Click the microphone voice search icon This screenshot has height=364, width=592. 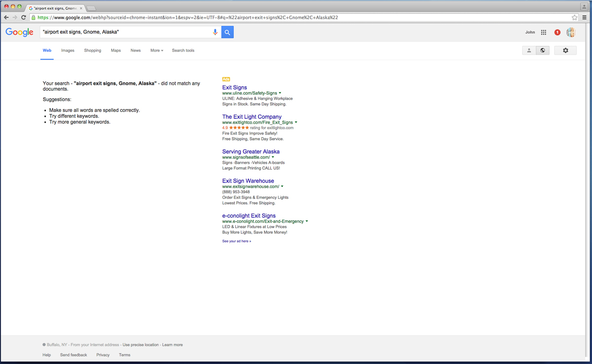point(215,32)
